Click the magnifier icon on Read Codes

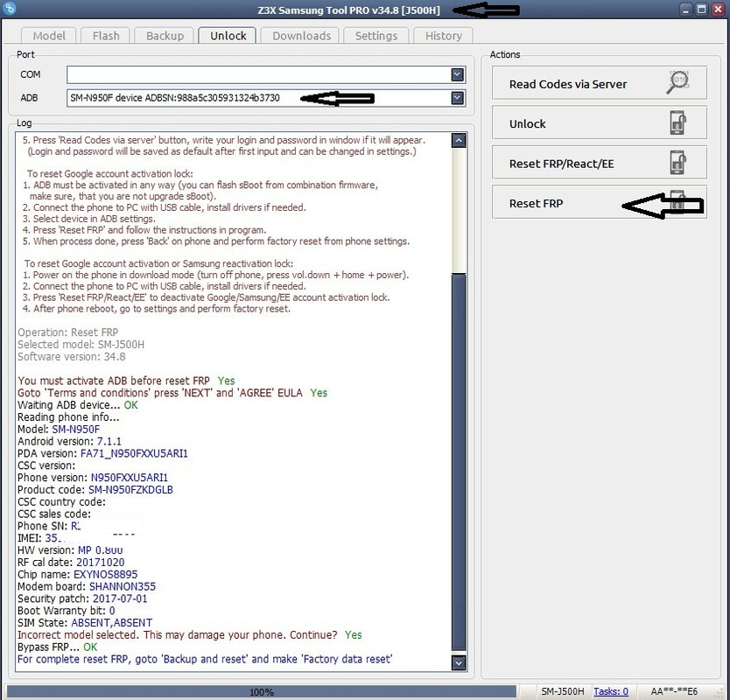click(678, 82)
